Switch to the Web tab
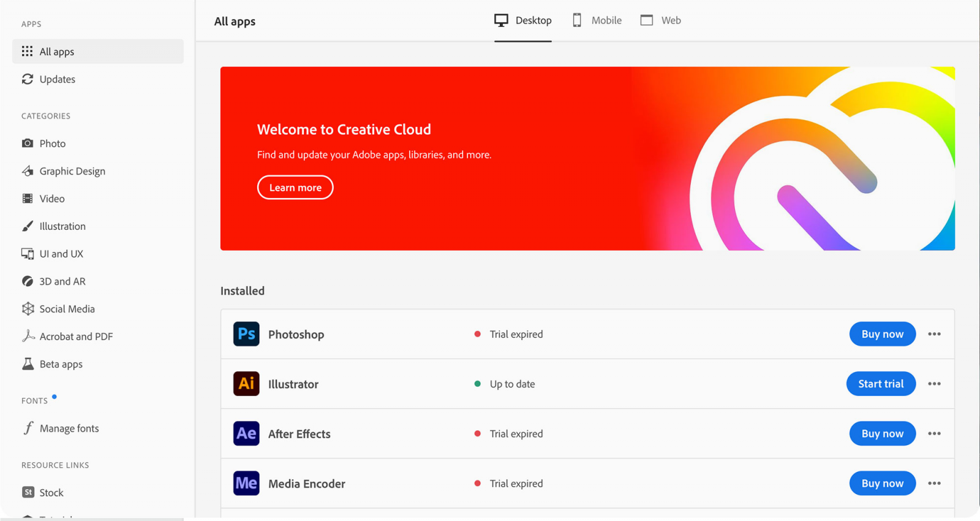Viewport: 980px width, 521px height. pos(661,20)
